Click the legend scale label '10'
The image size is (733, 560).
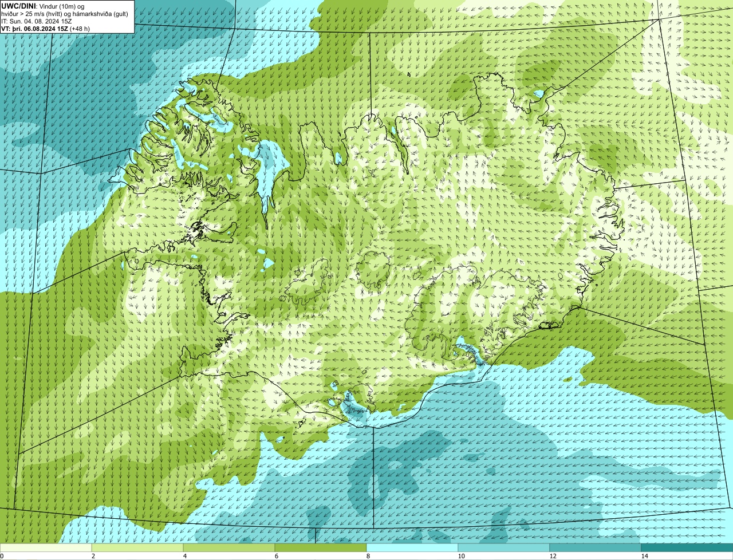[x=461, y=556]
